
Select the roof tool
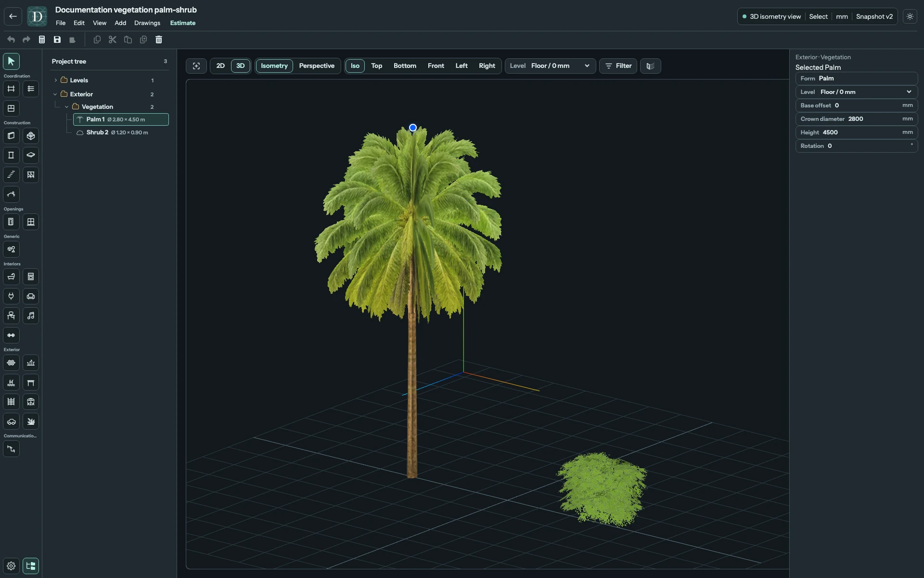pyautogui.click(x=11, y=195)
